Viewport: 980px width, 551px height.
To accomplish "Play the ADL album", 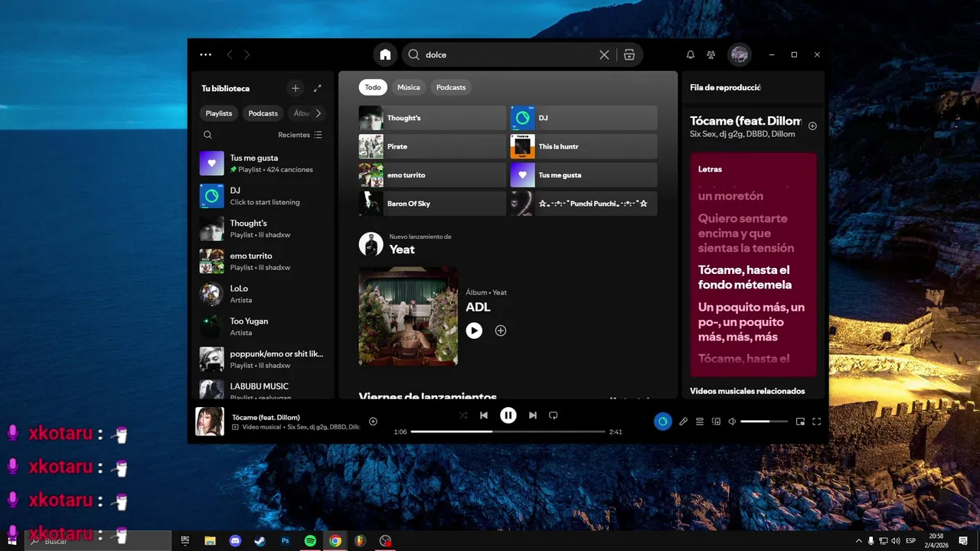I will click(474, 331).
